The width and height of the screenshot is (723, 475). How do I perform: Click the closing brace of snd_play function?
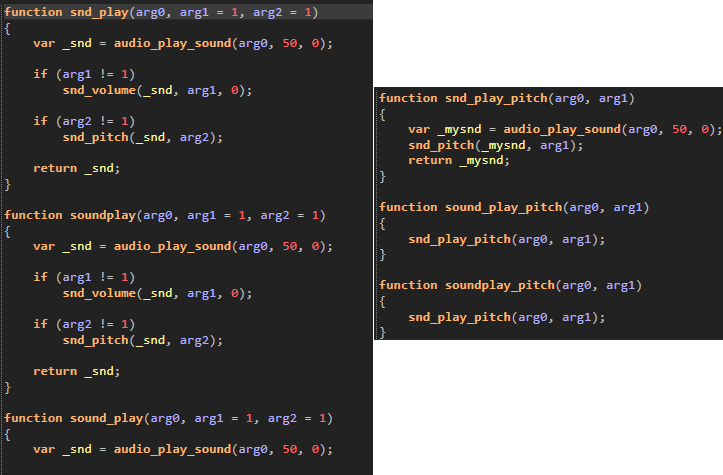pos(7,184)
